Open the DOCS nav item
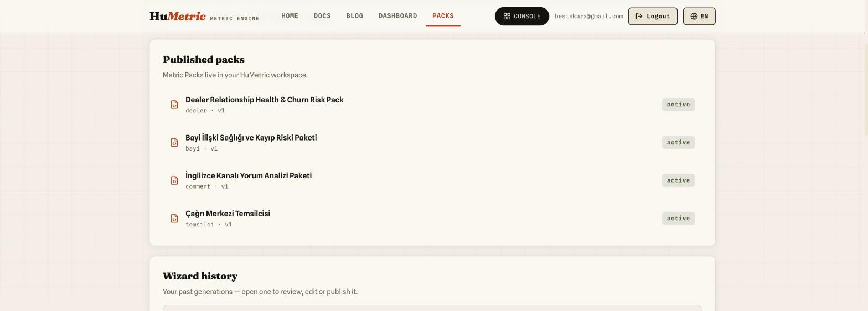The height and width of the screenshot is (311, 868). coord(322,16)
